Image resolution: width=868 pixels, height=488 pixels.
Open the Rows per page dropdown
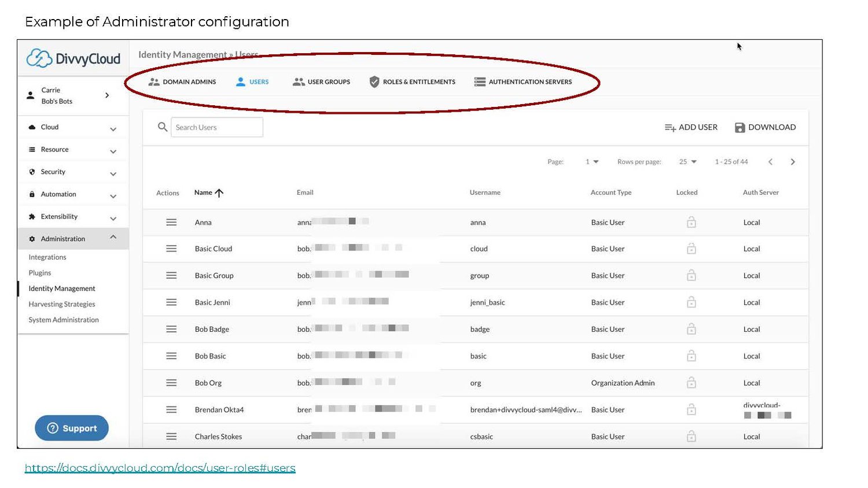(688, 162)
